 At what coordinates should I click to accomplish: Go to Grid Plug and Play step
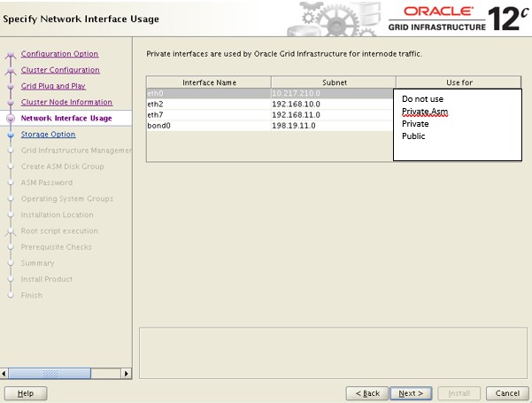[53, 86]
